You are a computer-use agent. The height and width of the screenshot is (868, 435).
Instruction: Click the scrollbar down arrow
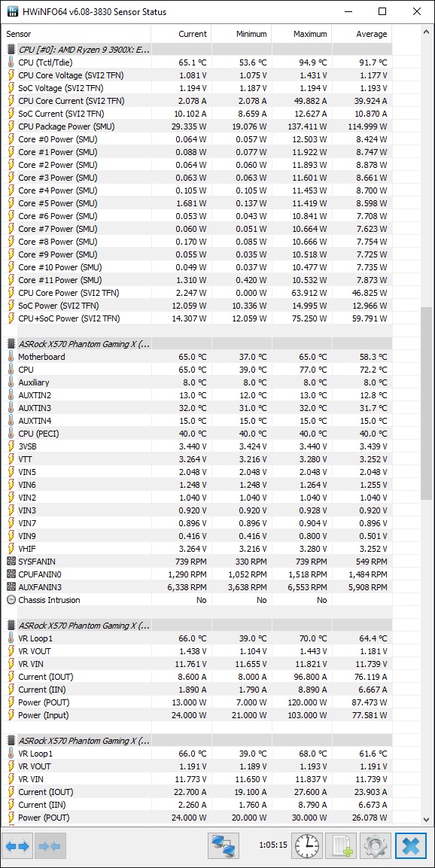(x=426, y=819)
